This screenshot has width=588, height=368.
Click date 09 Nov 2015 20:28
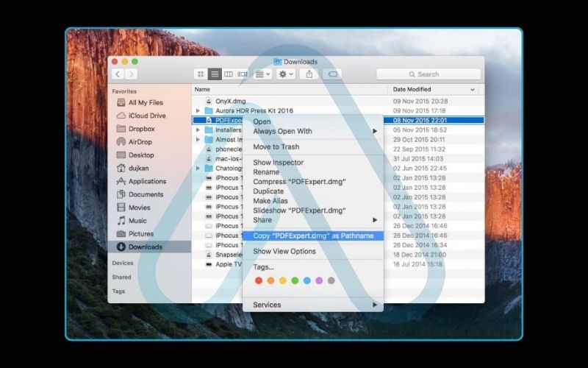pyautogui.click(x=420, y=101)
